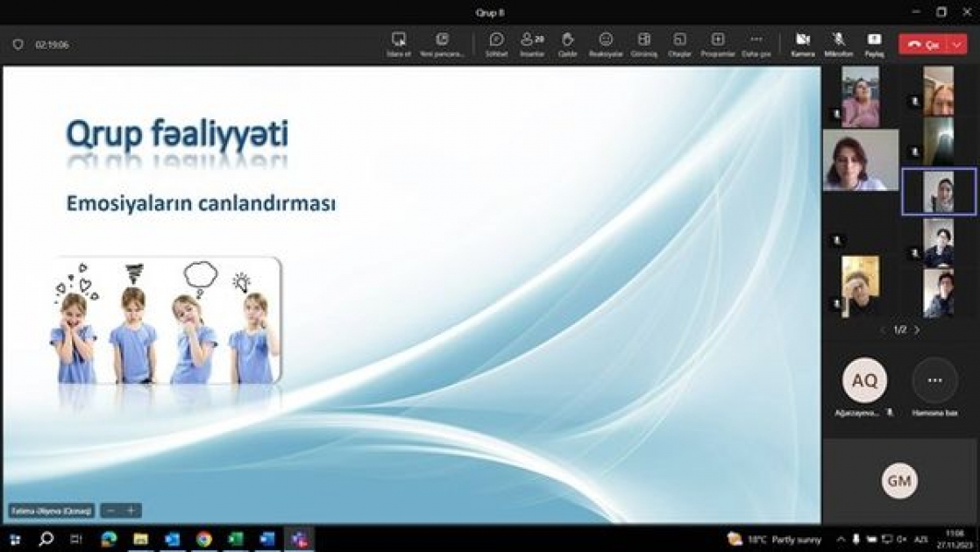
Task: Open Word from the taskbar
Action: coord(266,539)
